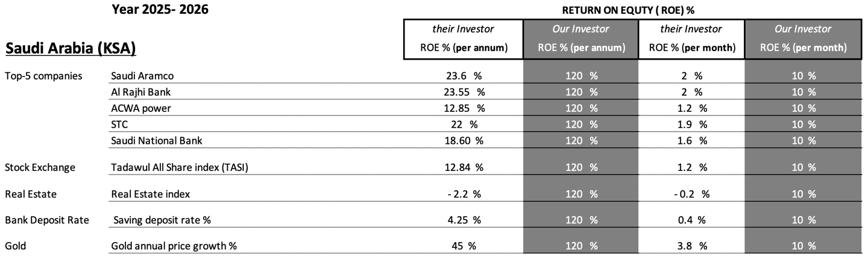868x260 pixels.
Task: Click the Our Investor per annum header
Action: (580, 39)
